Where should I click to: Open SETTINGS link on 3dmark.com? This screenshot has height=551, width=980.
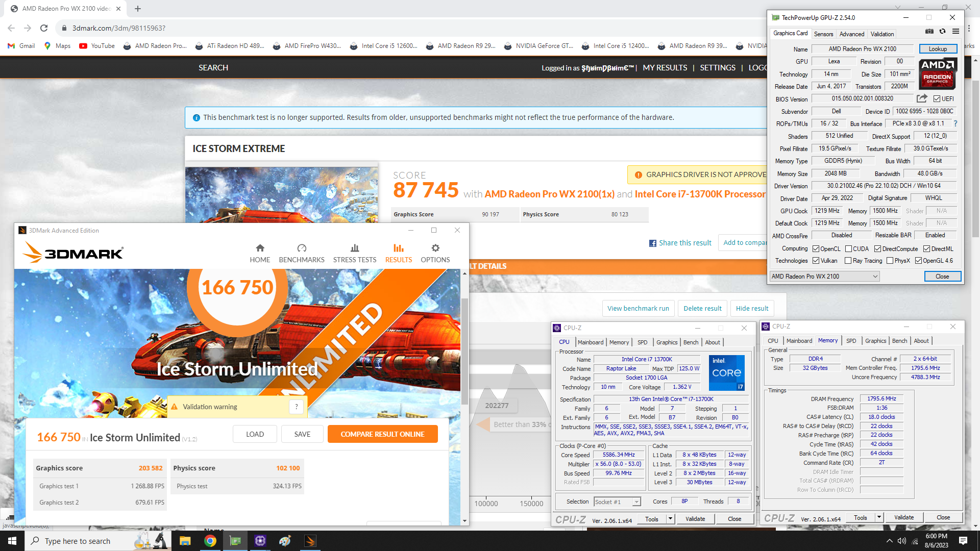(717, 67)
